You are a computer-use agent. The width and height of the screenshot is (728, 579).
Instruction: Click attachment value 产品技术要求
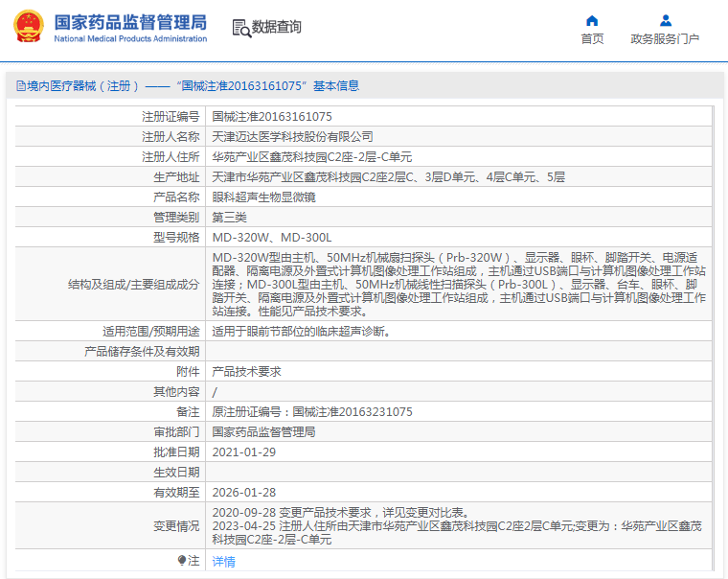(246, 372)
